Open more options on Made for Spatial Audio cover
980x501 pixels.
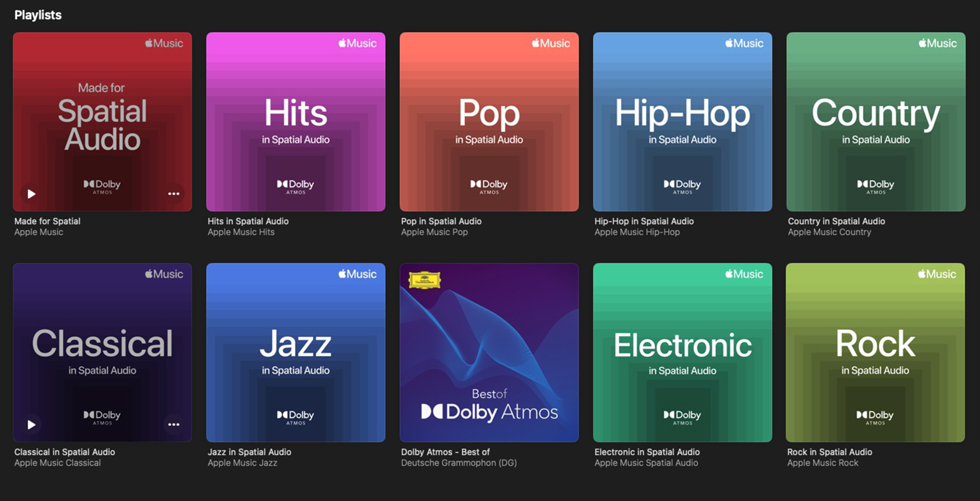pos(174,194)
